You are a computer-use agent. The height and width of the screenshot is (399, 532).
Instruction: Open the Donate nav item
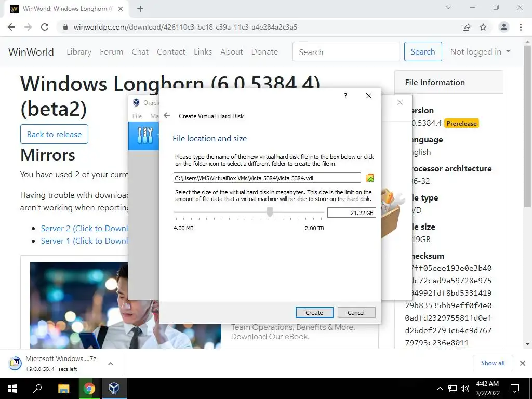point(264,51)
